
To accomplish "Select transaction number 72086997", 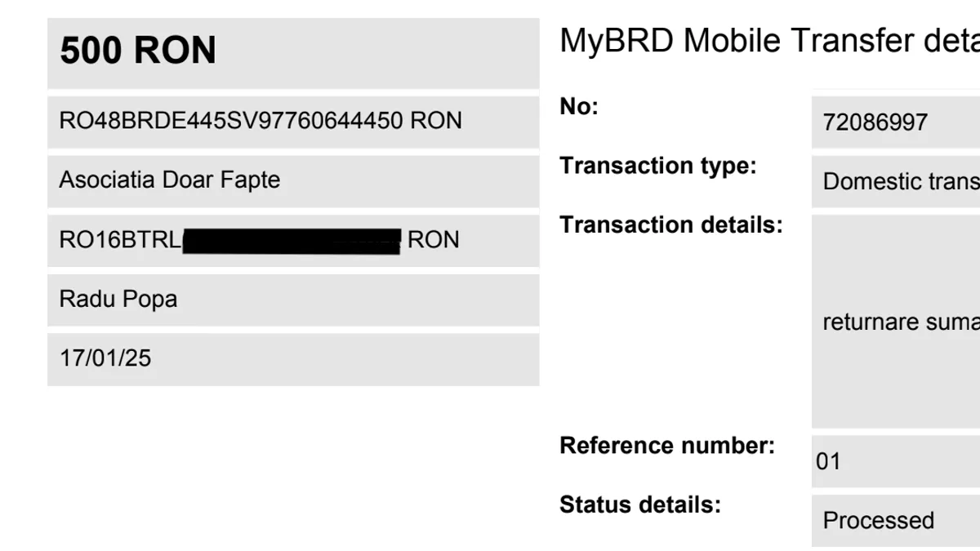I will (x=875, y=122).
